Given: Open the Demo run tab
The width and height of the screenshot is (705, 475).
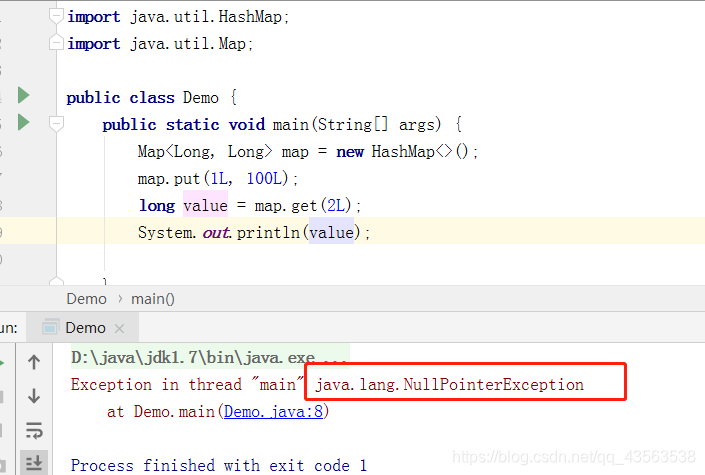Looking at the screenshot, I should pyautogui.click(x=85, y=328).
